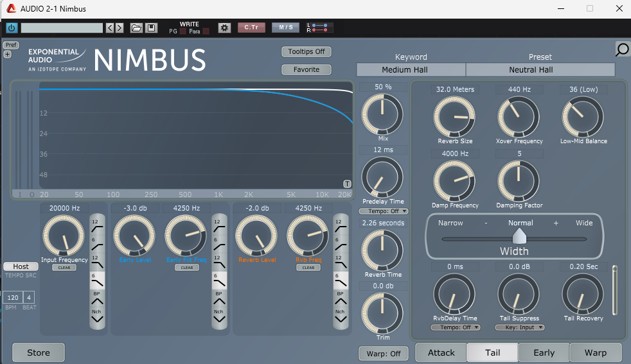631x364 pixels.
Task: Select 6 dB high-pass for Rvb Freq filter
Action: 341,244
